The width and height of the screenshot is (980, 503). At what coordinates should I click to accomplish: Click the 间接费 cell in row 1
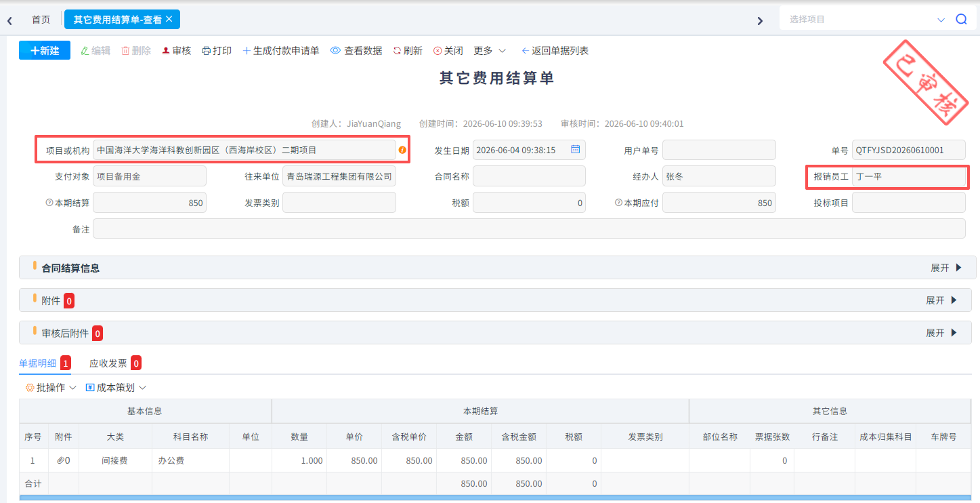[x=115, y=460]
